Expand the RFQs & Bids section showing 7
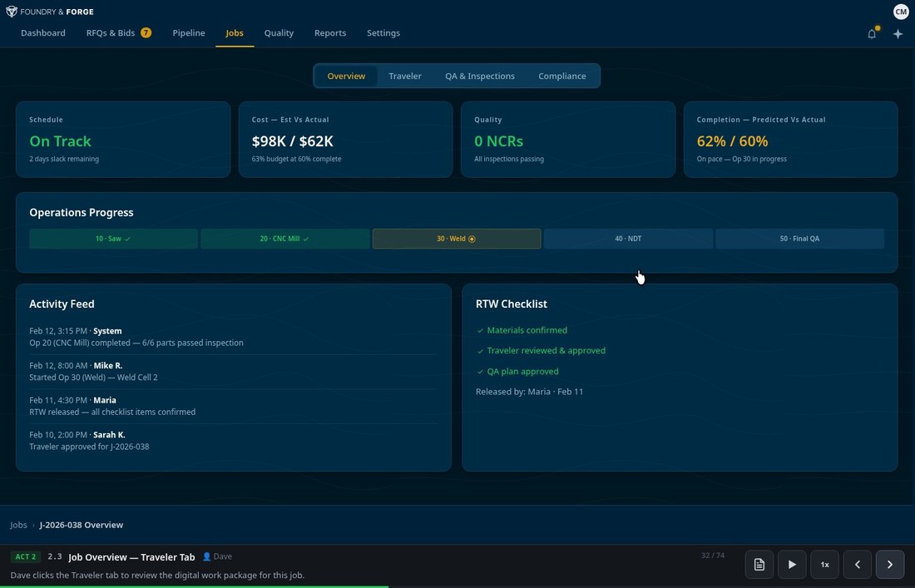 [110, 32]
